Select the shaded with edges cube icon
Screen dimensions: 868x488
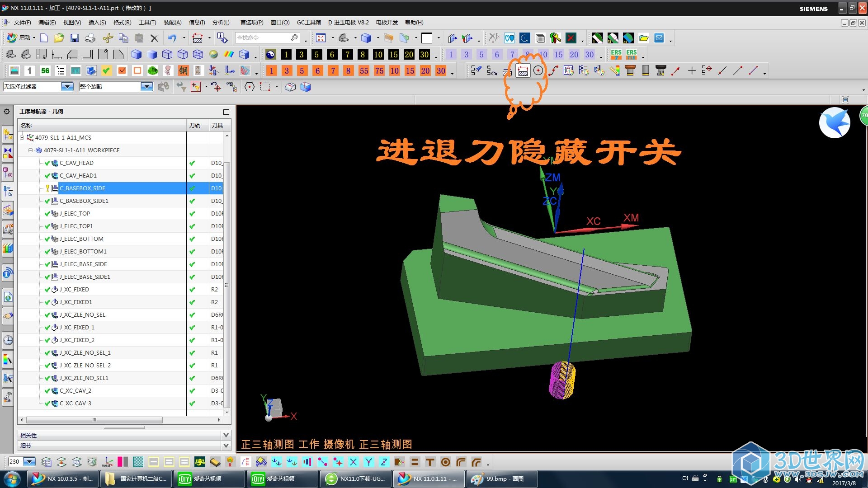(x=137, y=55)
